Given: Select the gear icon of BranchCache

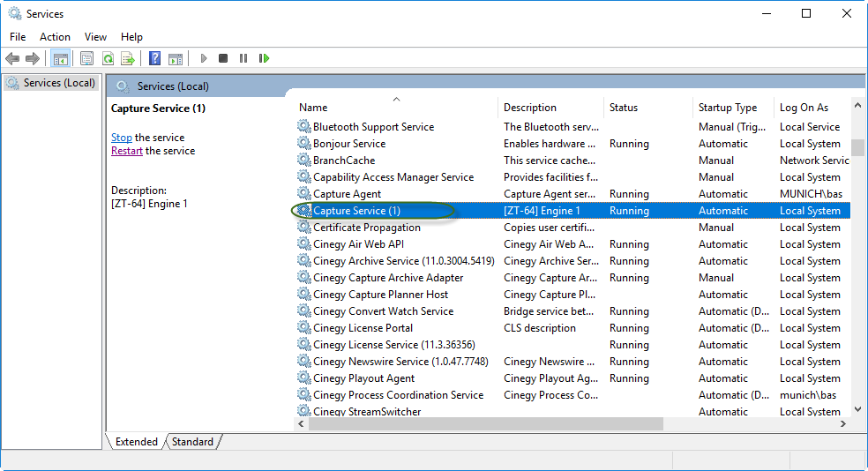Looking at the screenshot, I should [304, 160].
